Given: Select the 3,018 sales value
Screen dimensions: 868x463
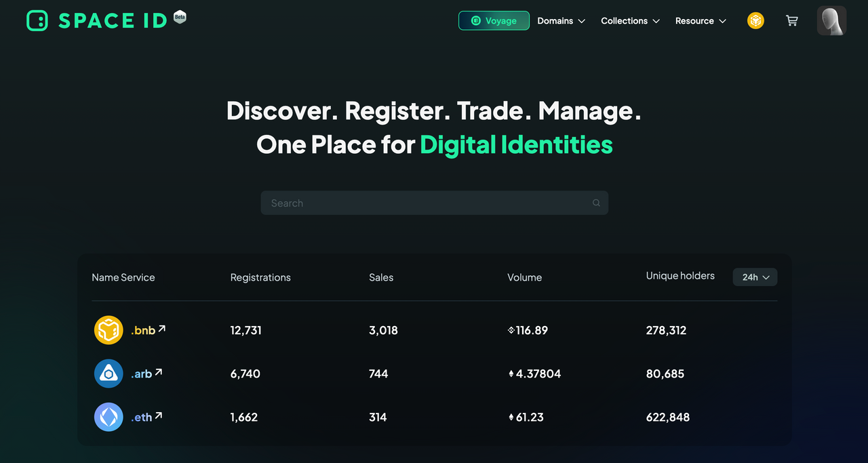Looking at the screenshot, I should click(383, 330).
